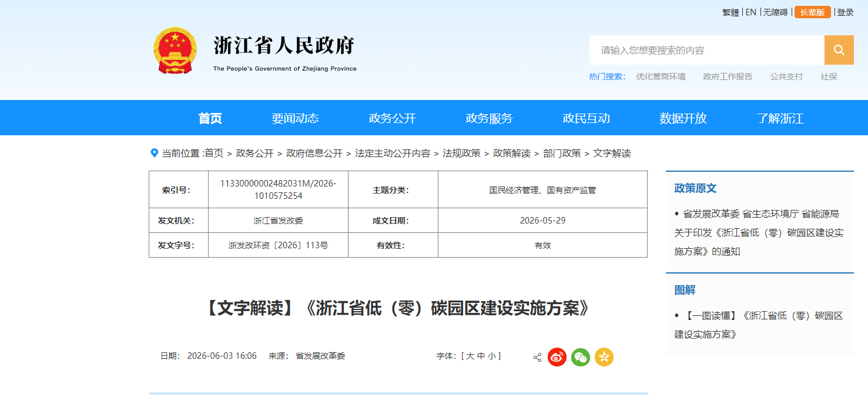Set font size to 大
The image size is (868, 410).
pos(470,356)
